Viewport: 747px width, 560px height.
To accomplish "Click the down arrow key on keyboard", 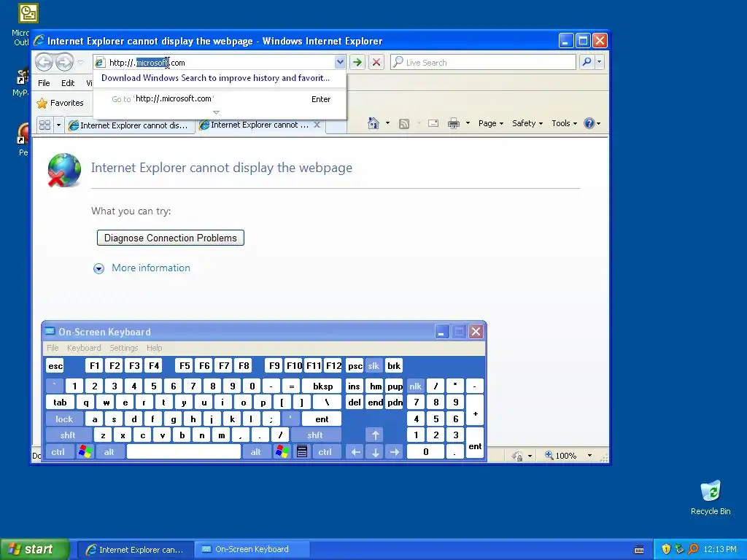I will [x=376, y=452].
